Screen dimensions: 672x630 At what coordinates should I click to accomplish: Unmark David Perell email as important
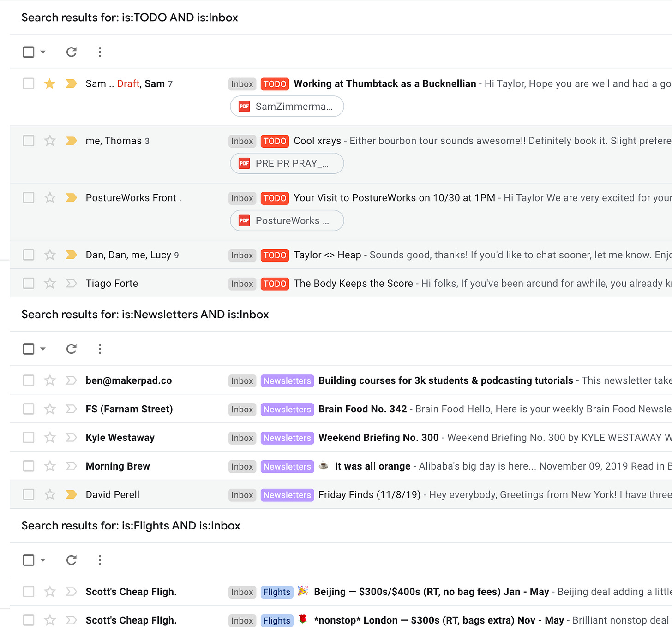click(x=71, y=495)
